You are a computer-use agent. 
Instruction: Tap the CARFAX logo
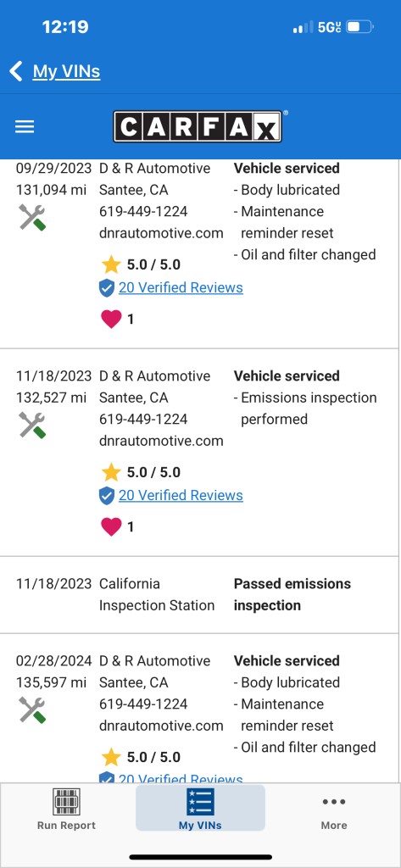coord(198,127)
